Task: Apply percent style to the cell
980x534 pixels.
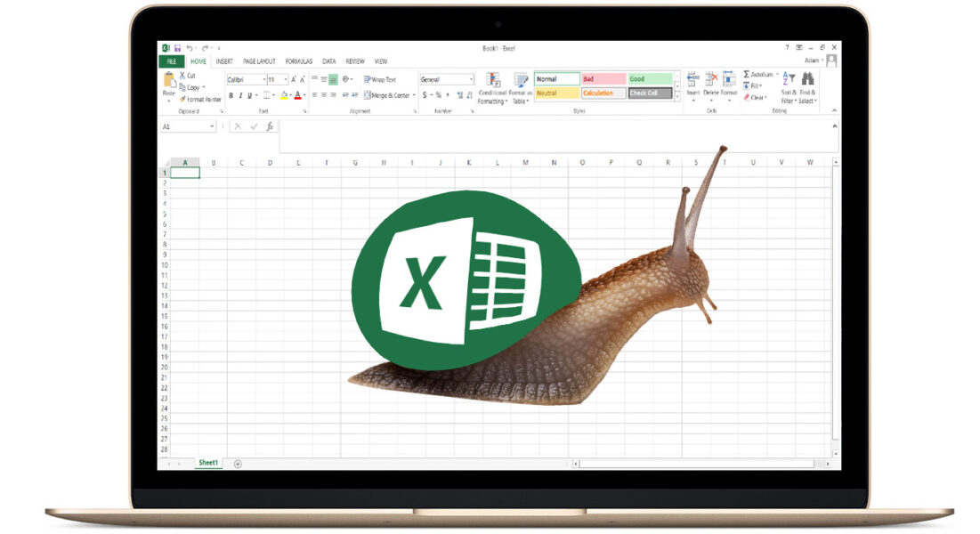Action: [x=438, y=95]
